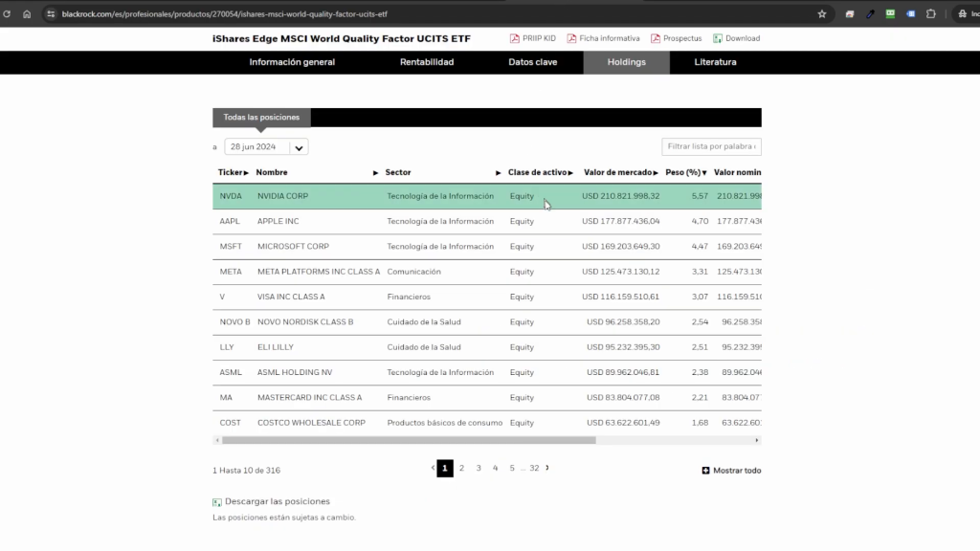
Task: Click the Ficha informativa PDF icon
Action: pos(571,38)
